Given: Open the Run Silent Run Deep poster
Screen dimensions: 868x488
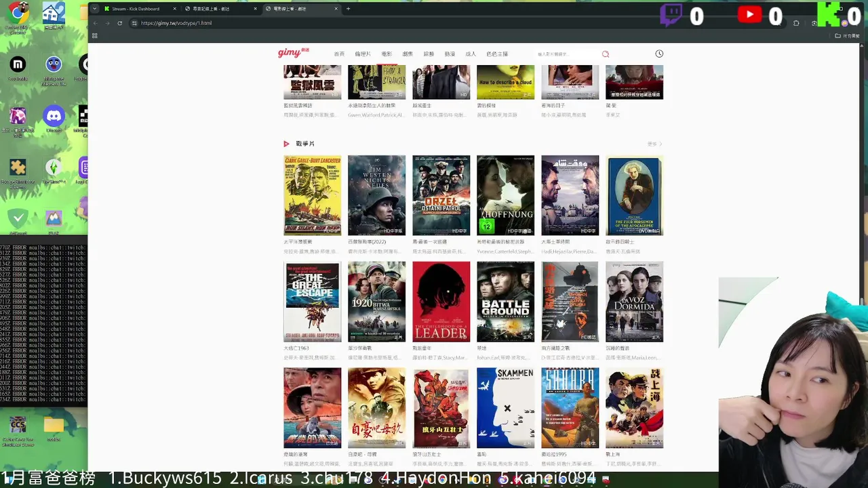Looking at the screenshot, I should tap(313, 195).
